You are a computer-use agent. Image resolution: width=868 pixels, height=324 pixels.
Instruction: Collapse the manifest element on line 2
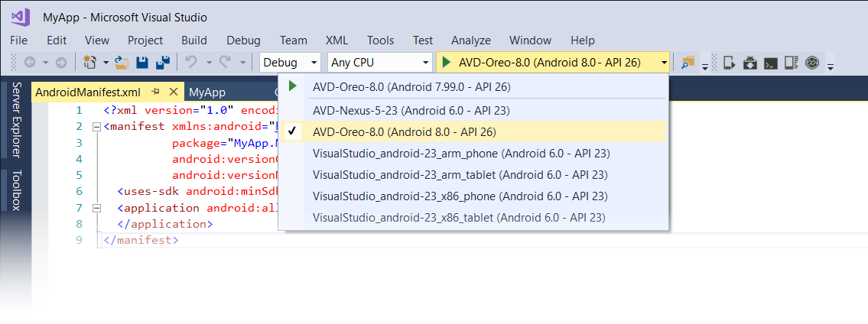(97, 127)
